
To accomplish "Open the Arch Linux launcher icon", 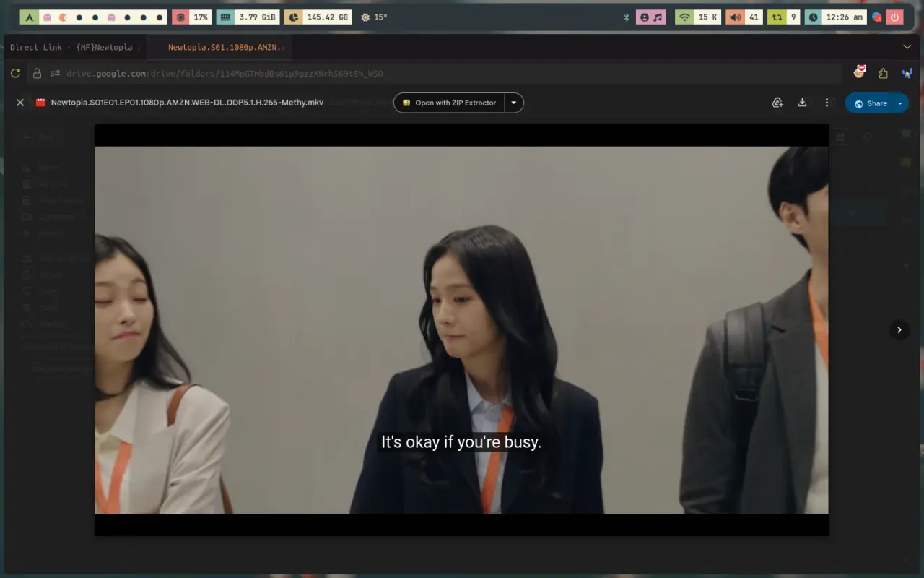I will tap(30, 17).
